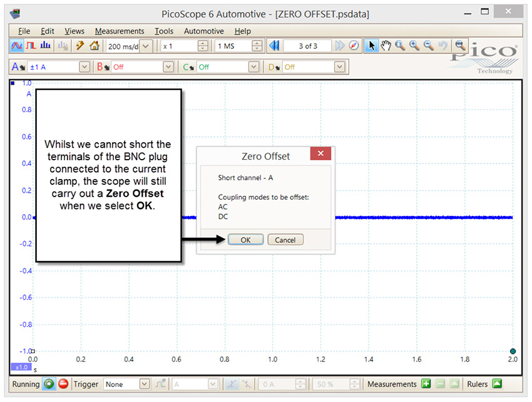Open the Edit menu

click(47, 31)
